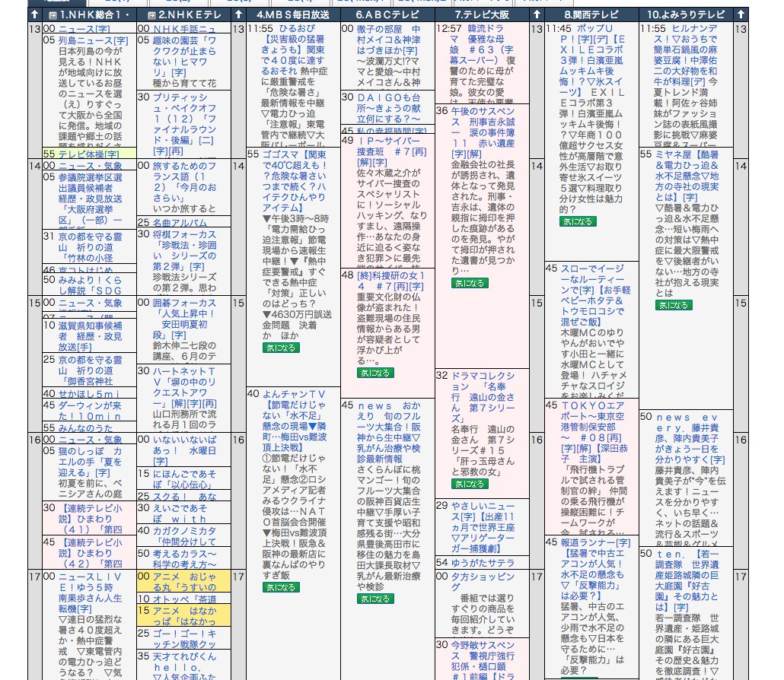The height and width of the screenshot is (680, 784).
Task: Open IP〜サイバー捜査班 #7 link
Action: 391,151
